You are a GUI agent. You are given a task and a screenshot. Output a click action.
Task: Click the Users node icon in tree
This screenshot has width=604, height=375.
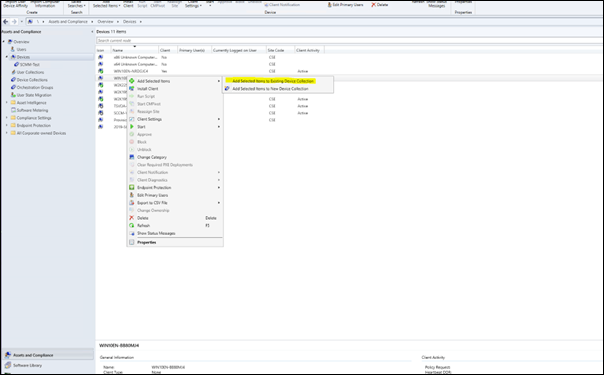[x=13, y=49]
